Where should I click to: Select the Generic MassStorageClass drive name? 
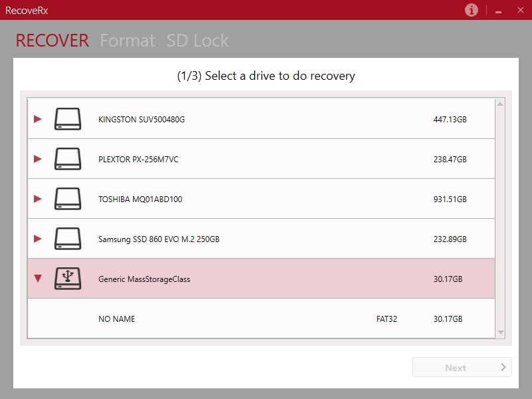click(144, 279)
